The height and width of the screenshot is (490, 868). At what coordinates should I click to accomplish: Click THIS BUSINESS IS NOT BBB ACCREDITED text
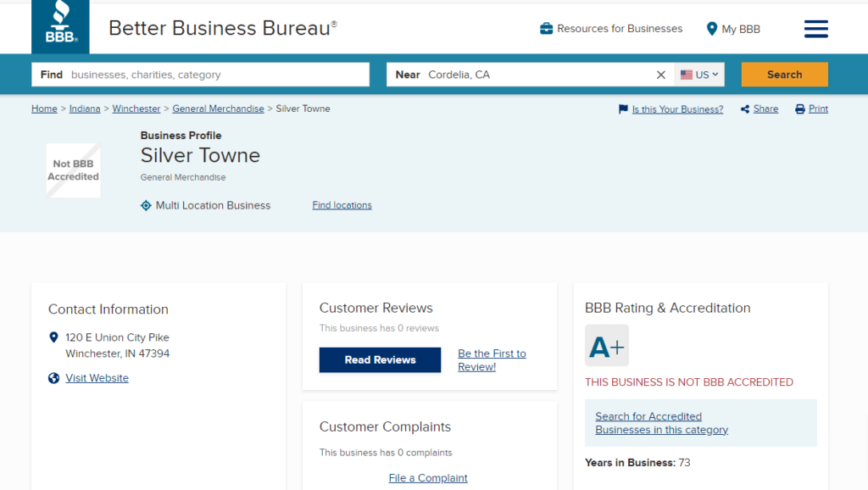point(689,382)
